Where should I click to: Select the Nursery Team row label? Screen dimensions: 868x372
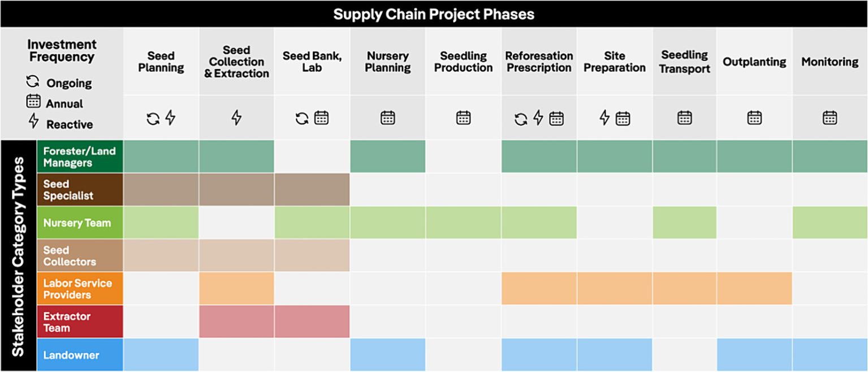tap(79, 223)
